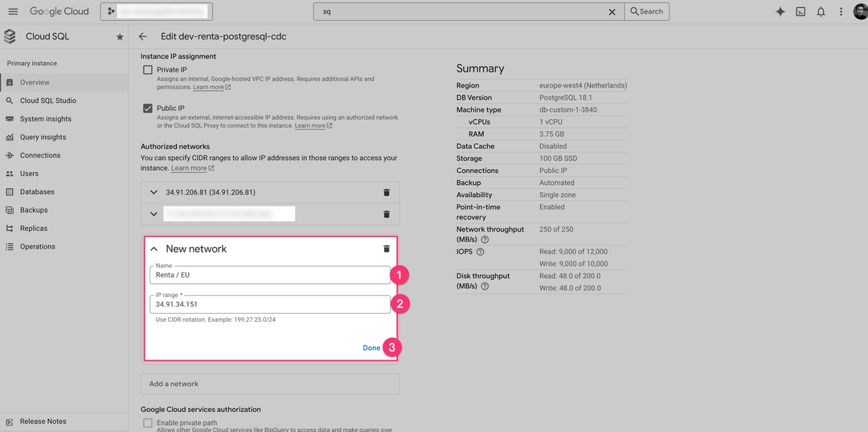Expand the 34.91.206.81 network entry

click(154, 193)
